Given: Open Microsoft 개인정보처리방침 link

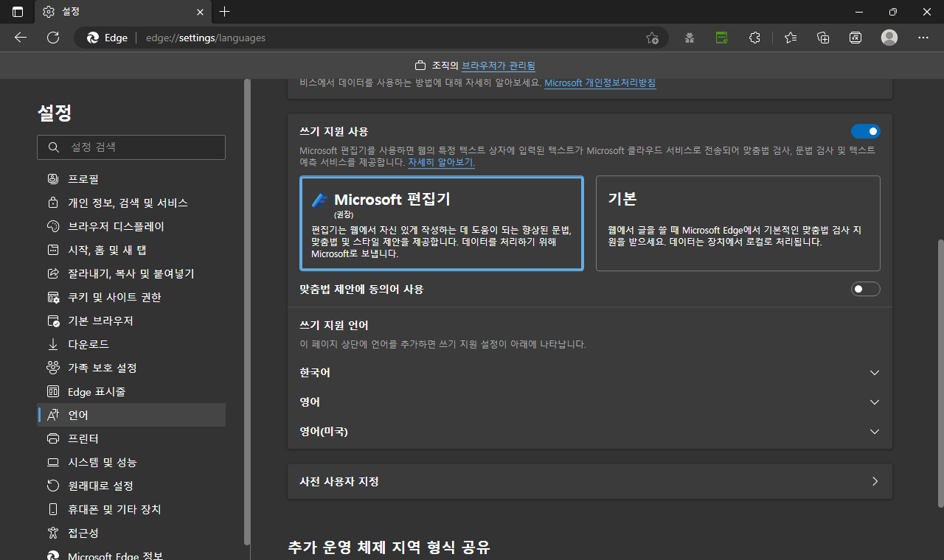Looking at the screenshot, I should (600, 83).
